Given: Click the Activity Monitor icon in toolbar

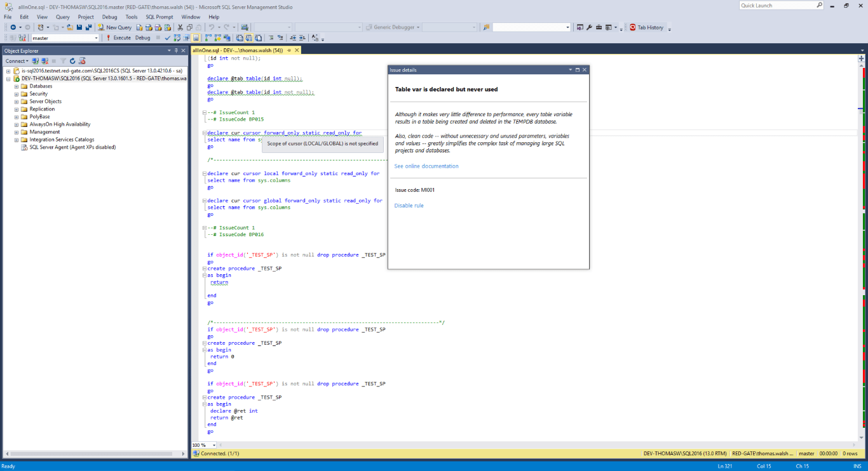Looking at the screenshot, I should click(245, 27).
